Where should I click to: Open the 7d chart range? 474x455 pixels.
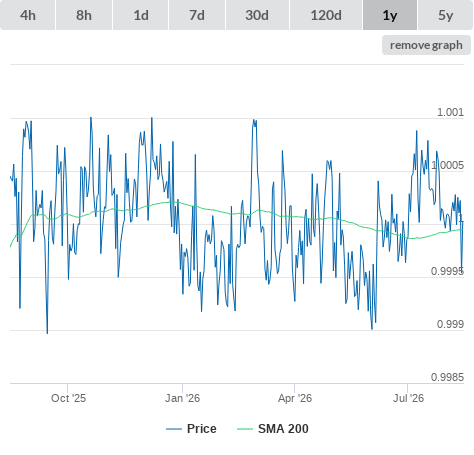tap(197, 15)
